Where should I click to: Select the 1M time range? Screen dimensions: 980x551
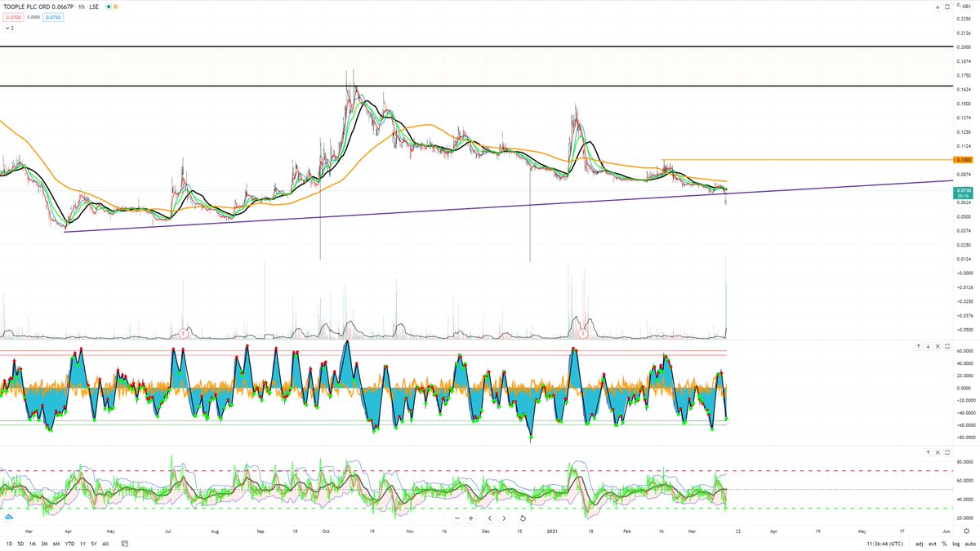32,543
